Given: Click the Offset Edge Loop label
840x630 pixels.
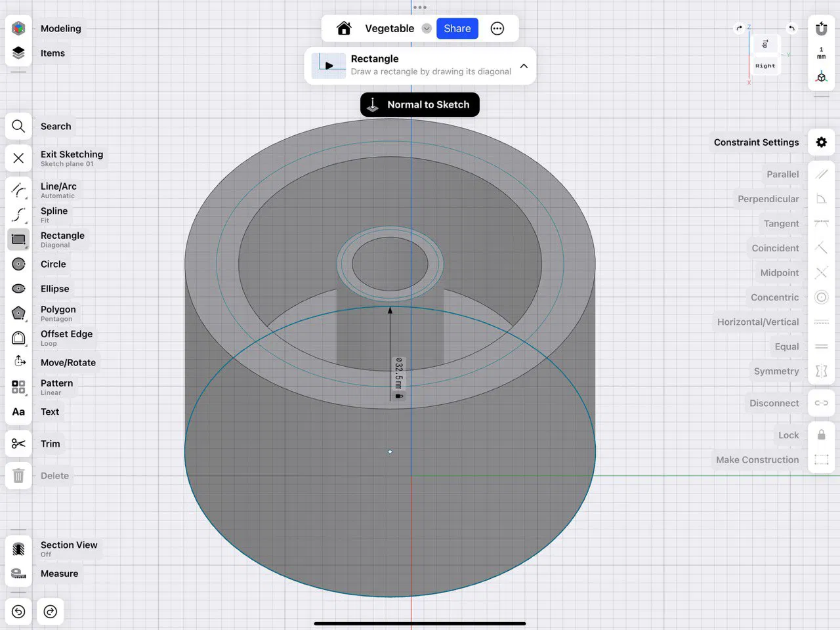Looking at the screenshot, I should [x=66, y=338].
